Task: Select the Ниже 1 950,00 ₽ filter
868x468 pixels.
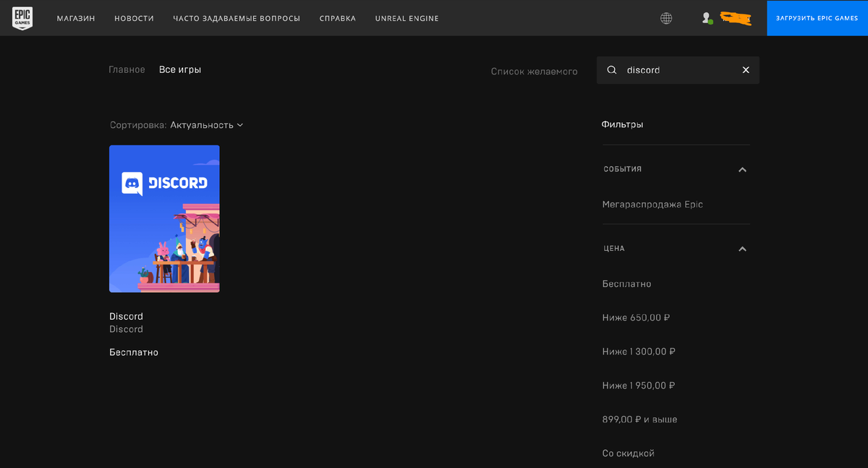Action: pos(639,386)
